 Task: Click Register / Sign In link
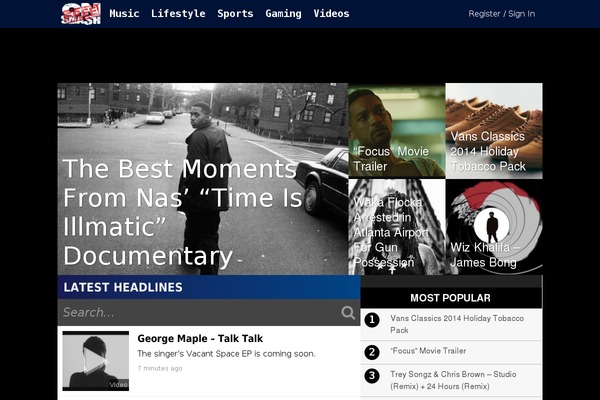tap(502, 14)
